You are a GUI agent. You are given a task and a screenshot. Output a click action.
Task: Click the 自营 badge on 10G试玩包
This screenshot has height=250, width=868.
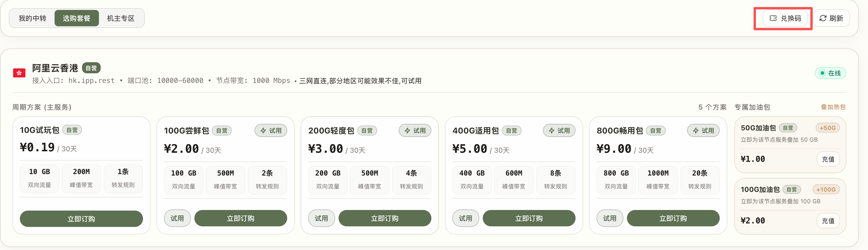pos(72,130)
